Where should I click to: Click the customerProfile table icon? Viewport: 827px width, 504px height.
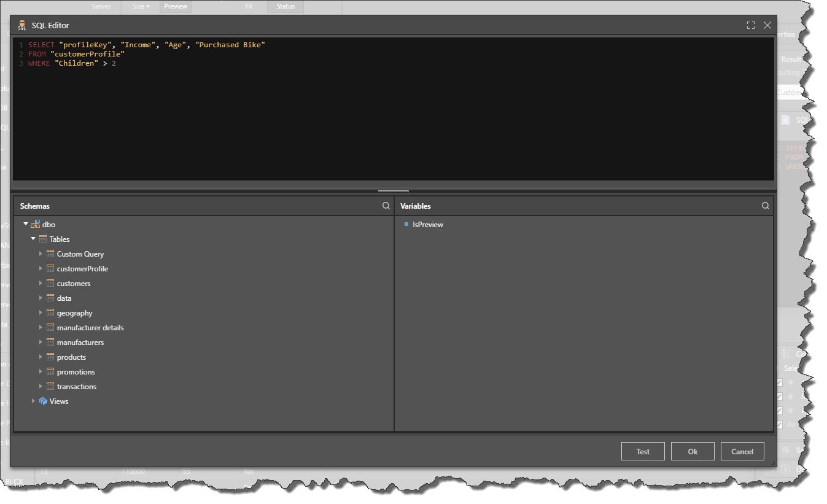click(50, 269)
